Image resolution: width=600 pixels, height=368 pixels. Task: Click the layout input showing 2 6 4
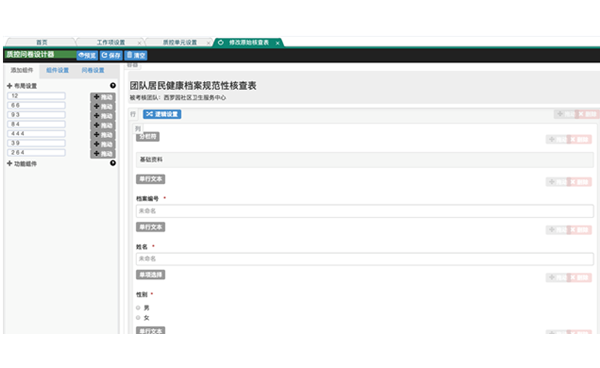point(36,152)
